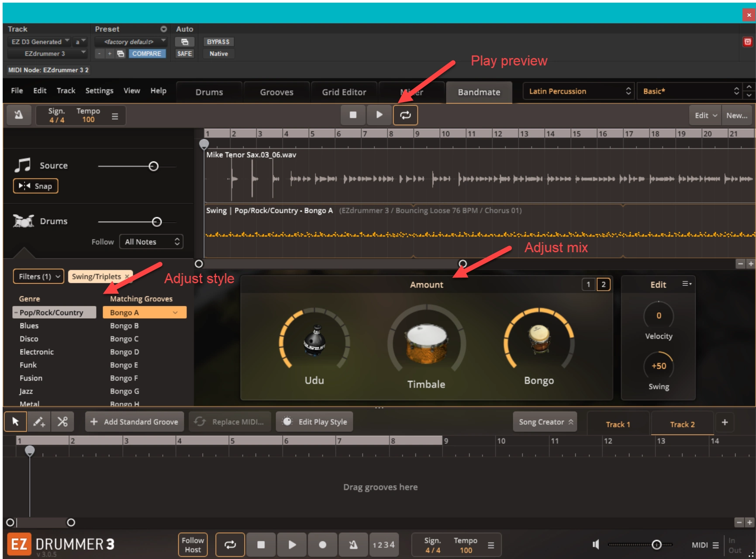Select Jazz in the Genre list
Screen dimensions: 756x559
coord(26,391)
